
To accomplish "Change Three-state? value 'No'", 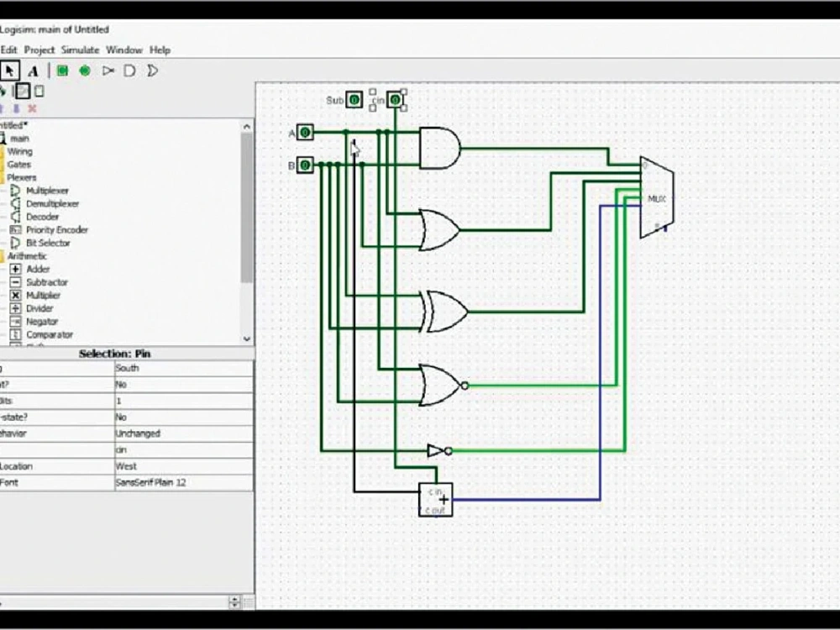I will tap(184, 417).
